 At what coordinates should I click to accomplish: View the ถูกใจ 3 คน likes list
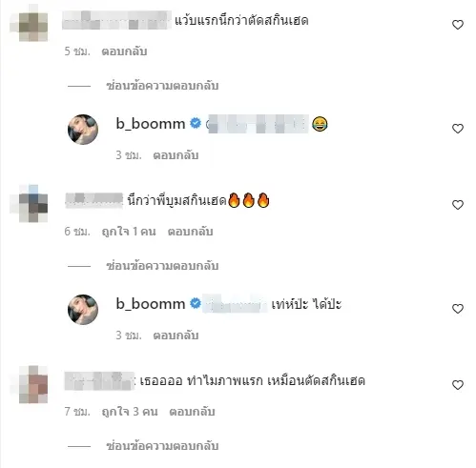click(130, 412)
